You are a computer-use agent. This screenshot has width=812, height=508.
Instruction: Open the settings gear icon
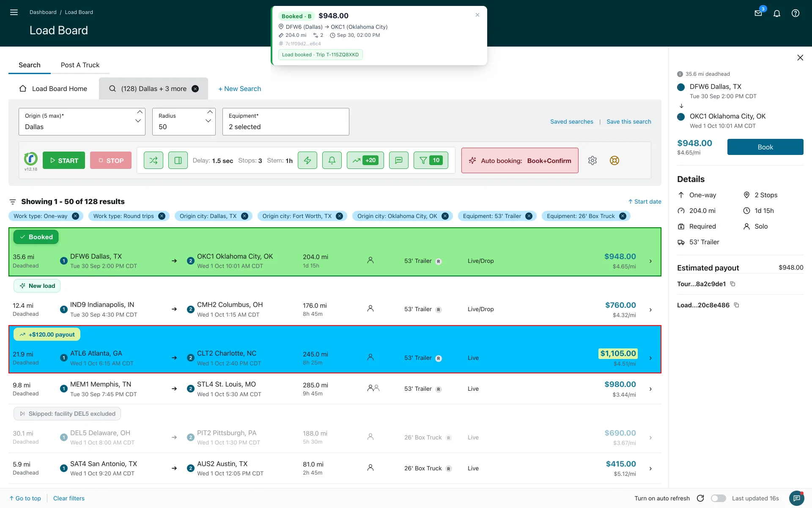pyautogui.click(x=593, y=160)
